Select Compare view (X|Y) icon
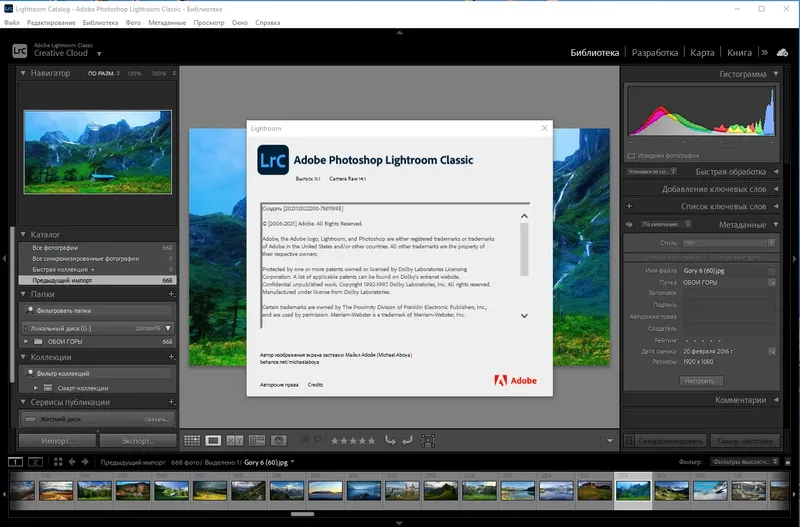Image resolution: width=800 pixels, height=527 pixels. coord(235,441)
